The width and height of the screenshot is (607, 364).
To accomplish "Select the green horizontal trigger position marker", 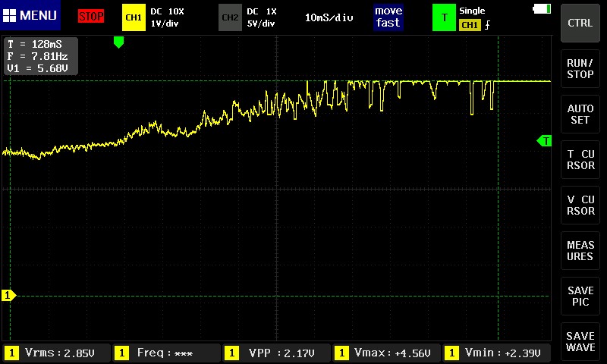I will [118, 42].
